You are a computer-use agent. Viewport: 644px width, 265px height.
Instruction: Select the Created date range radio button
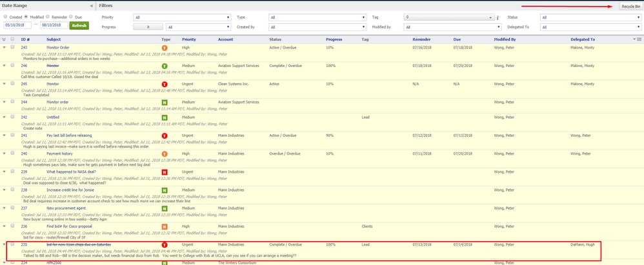(x=6, y=17)
